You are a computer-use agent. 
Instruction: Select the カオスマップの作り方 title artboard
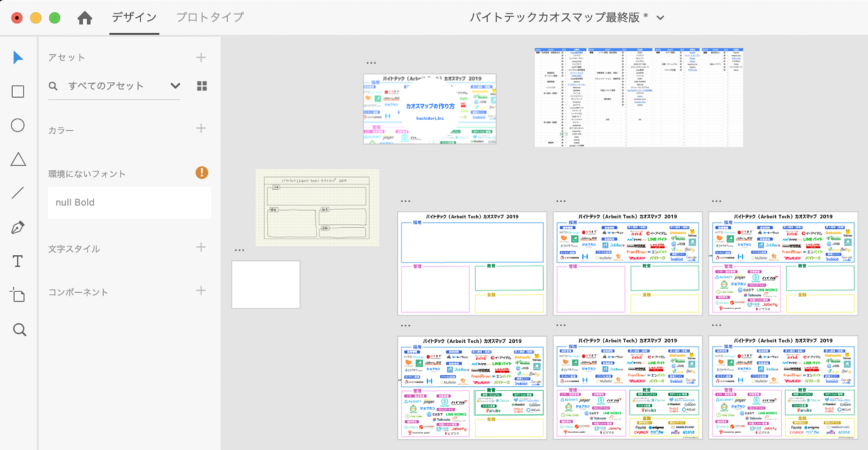[x=430, y=109]
